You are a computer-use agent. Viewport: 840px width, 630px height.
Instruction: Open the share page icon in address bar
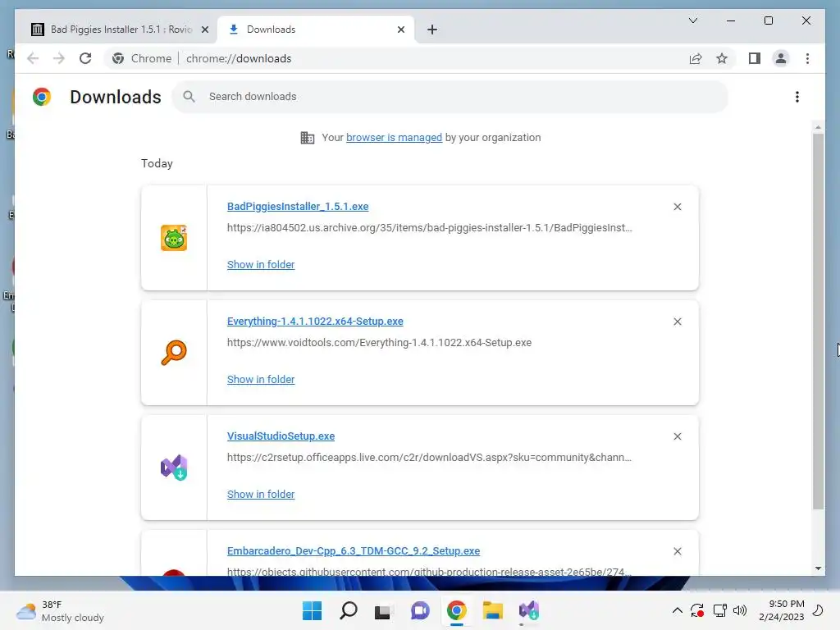696,58
